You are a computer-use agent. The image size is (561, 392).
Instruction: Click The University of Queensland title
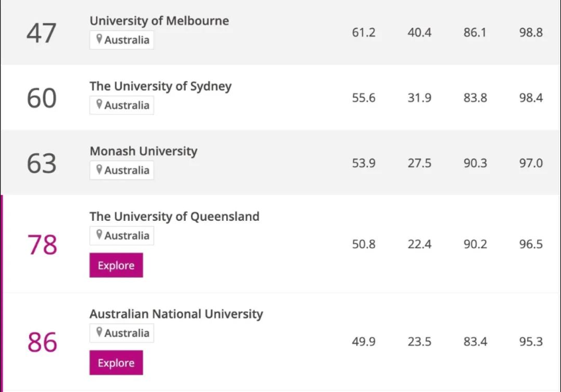coord(174,216)
